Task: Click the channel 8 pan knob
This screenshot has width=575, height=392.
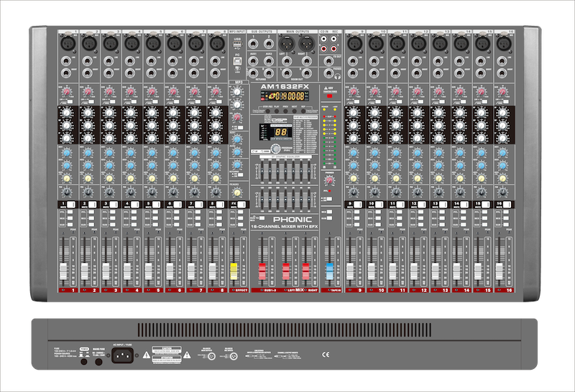Action: (216, 192)
